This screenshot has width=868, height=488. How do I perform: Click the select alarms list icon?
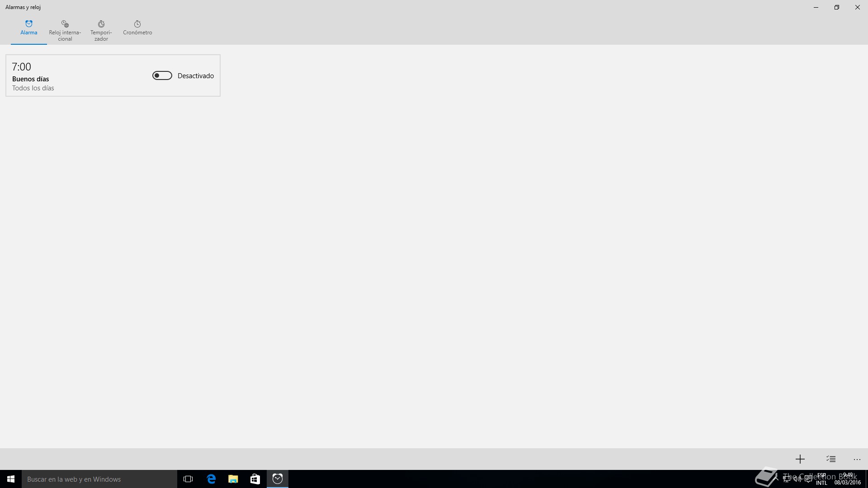[x=831, y=459]
